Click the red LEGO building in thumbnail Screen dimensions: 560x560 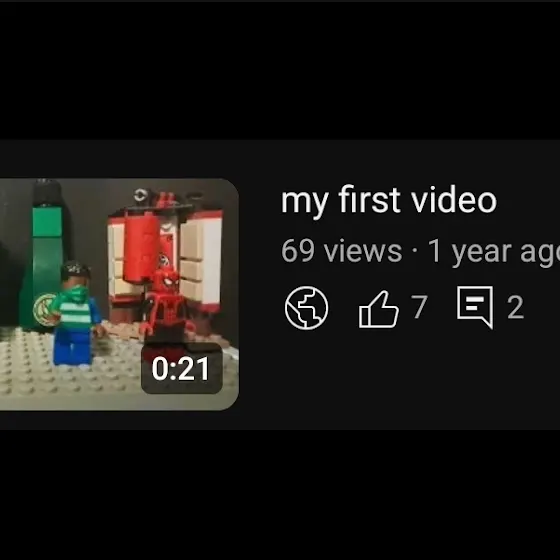(x=165, y=257)
